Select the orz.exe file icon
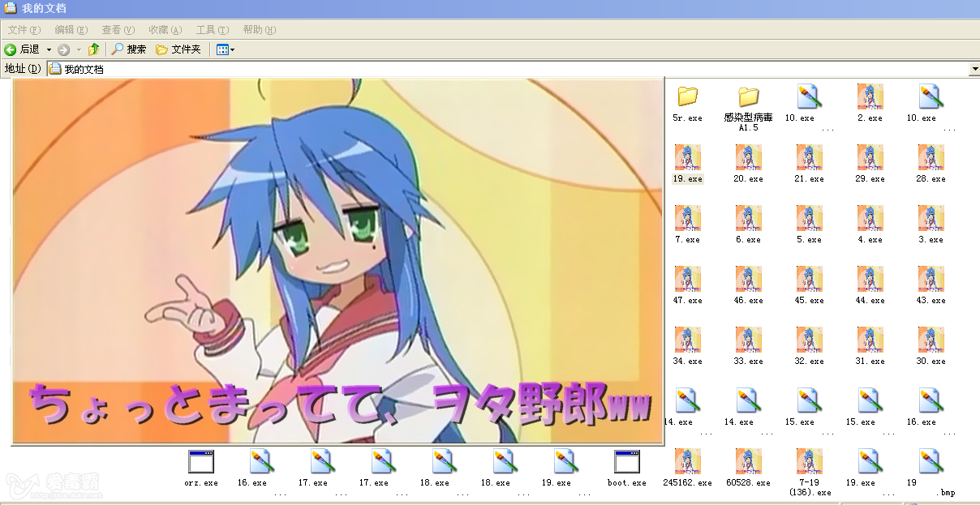Screen dimensions: 980x505 [200, 462]
